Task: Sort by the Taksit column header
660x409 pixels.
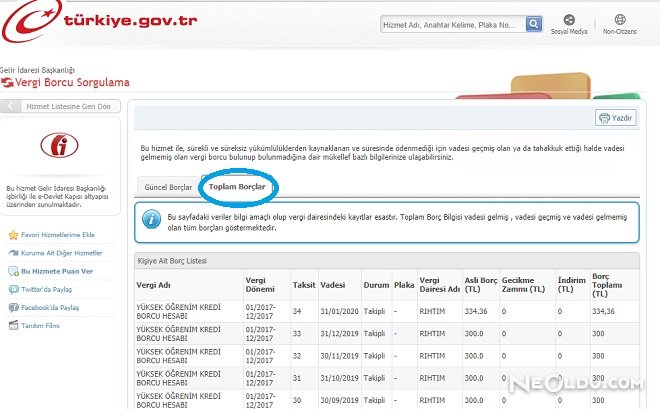Action: pos(302,285)
